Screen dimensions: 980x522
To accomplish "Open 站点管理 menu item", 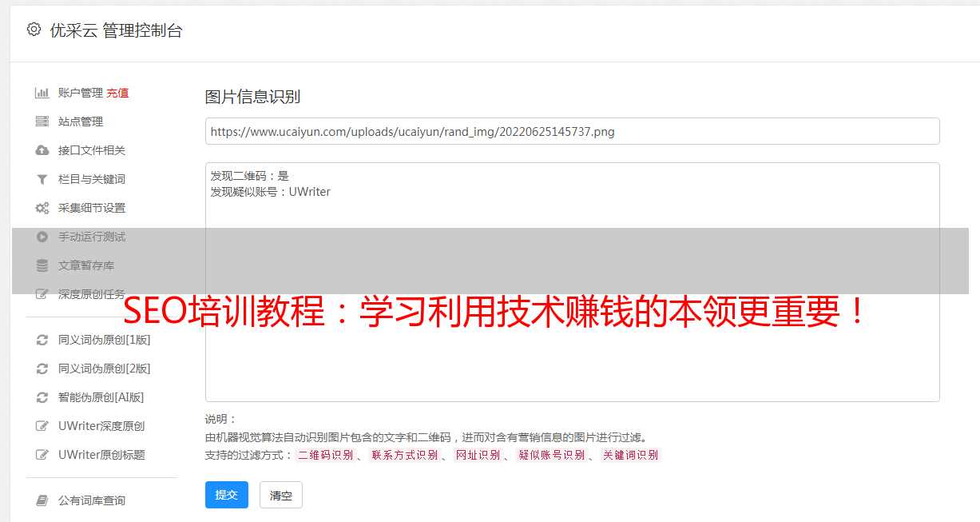I will click(x=81, y=122).
